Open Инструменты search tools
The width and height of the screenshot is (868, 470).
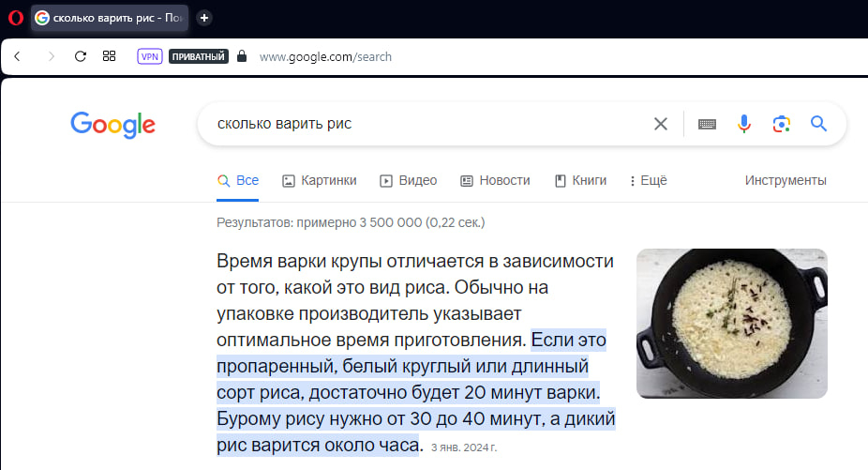coord(786,180)
